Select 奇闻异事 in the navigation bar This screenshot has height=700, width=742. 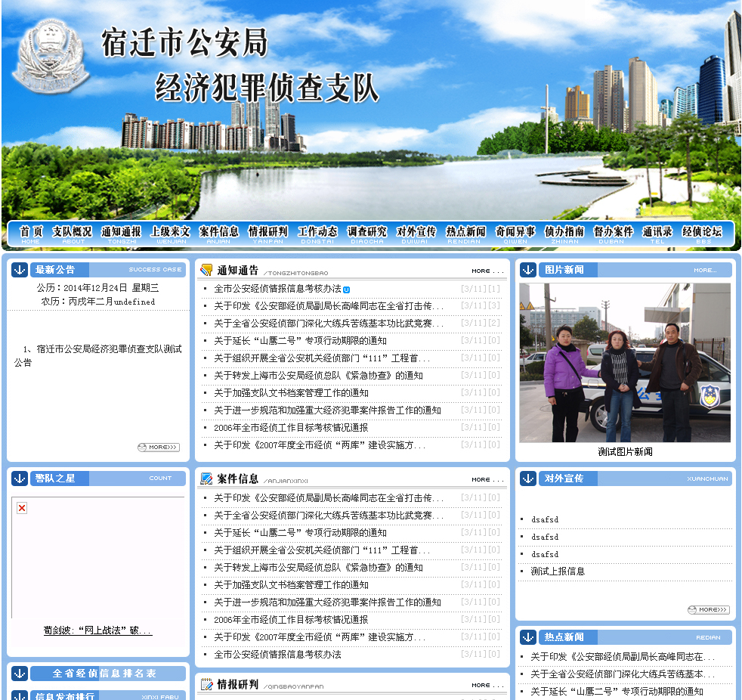[515, 235]
